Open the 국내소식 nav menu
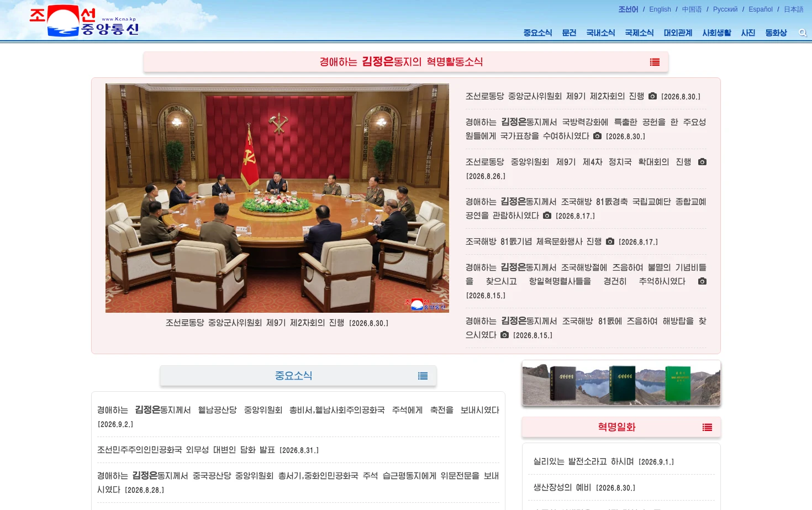This screenshot has width=812, height=510. coord(600,33)
